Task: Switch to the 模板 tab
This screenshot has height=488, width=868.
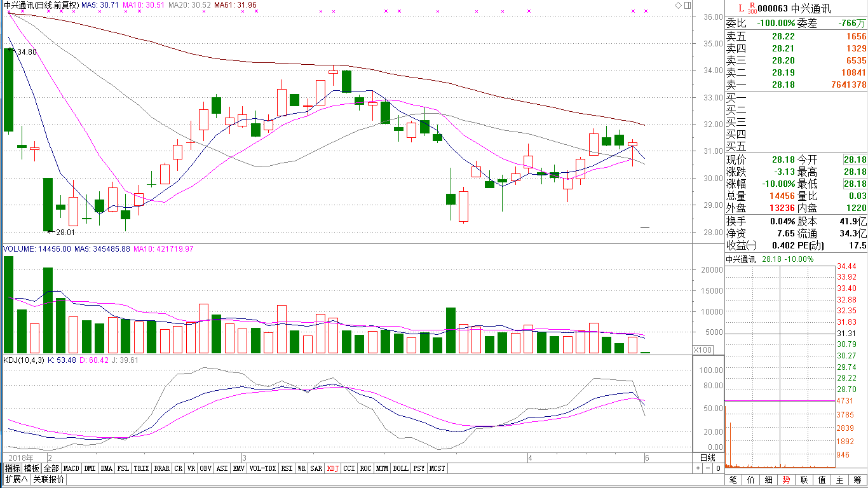Action: point(32,468)
